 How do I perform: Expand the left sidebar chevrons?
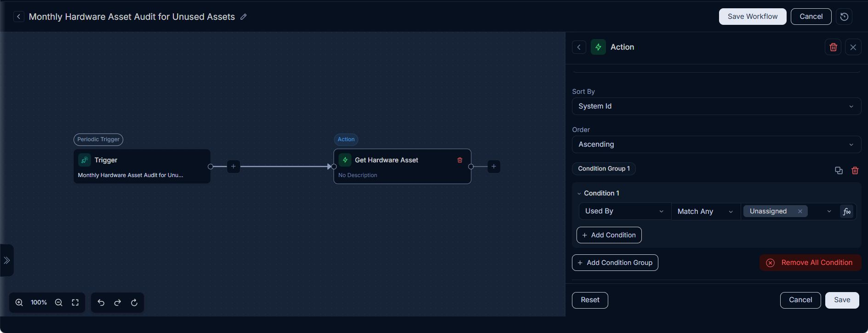(6, 260)
